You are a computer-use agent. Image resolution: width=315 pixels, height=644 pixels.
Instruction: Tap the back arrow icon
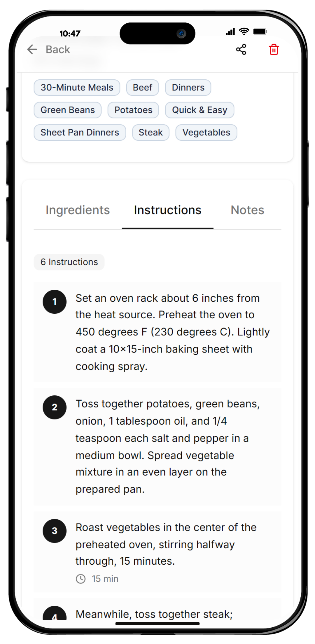coord(32,50)
